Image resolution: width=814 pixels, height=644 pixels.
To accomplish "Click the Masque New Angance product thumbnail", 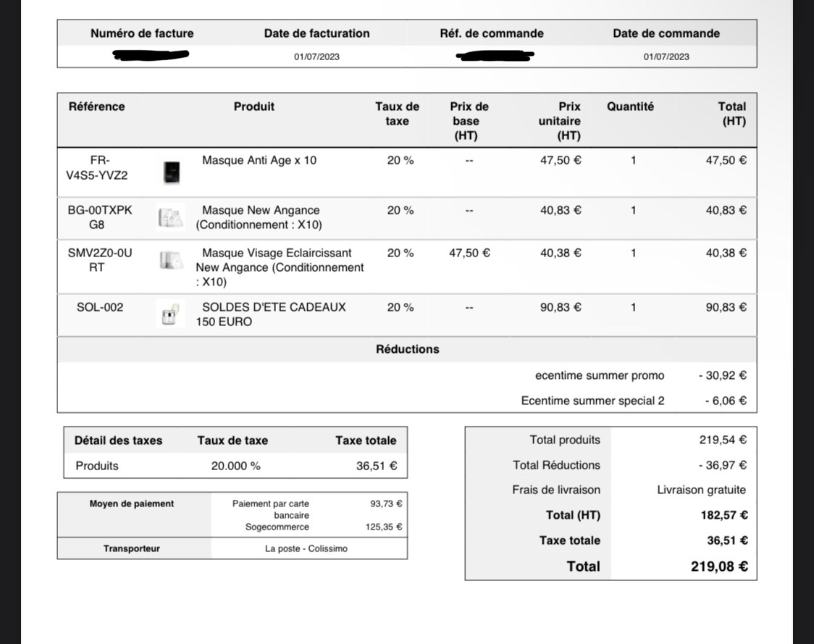I will point(170,217).
